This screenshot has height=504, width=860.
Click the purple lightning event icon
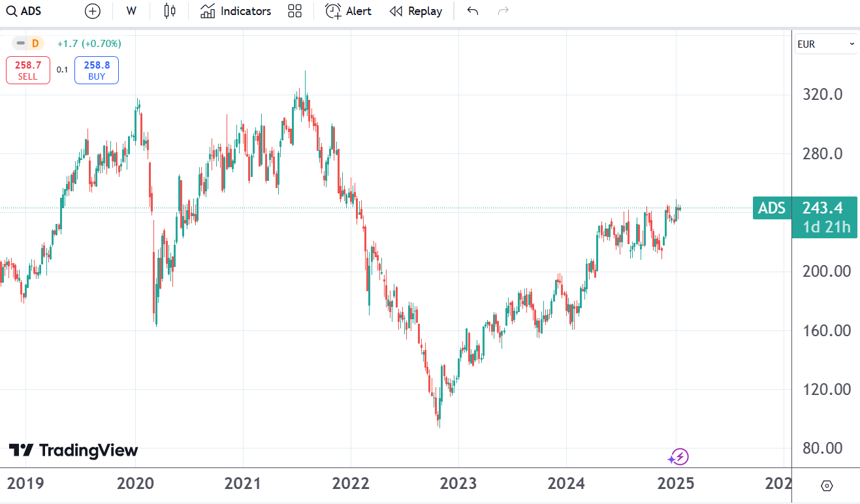(x=678, y=457)
